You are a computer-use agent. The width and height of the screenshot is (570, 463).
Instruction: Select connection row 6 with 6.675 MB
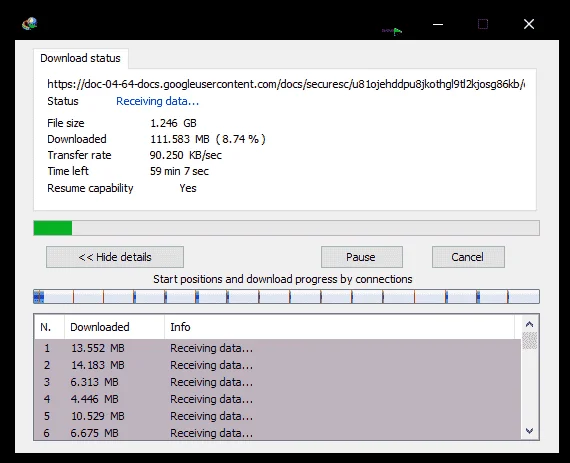278,432
